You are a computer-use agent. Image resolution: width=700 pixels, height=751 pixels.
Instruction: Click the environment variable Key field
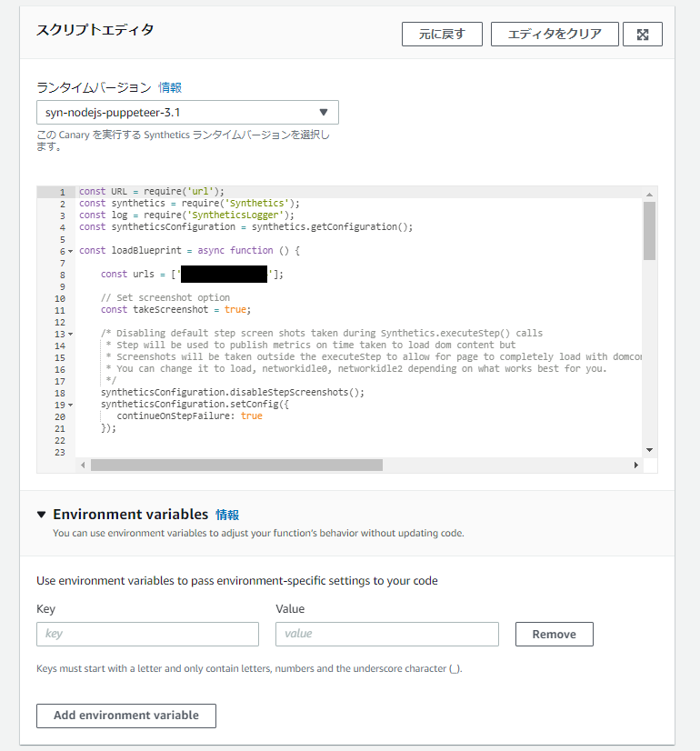(x=147, y=634)
